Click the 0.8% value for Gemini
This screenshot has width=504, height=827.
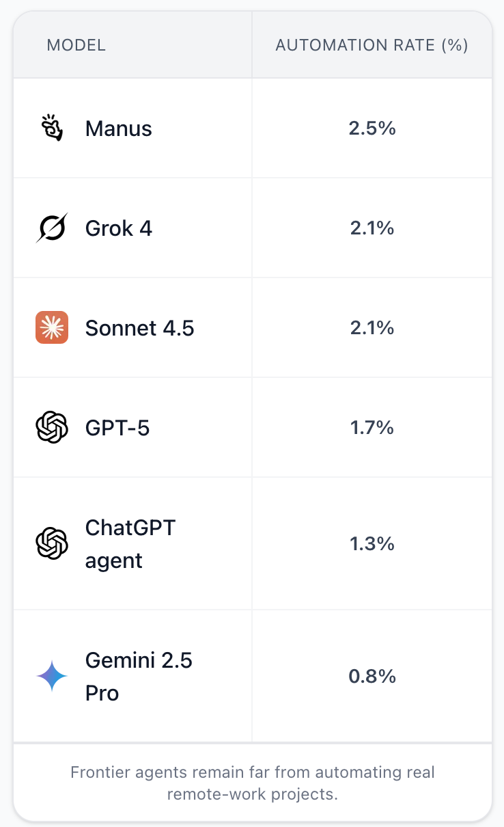pos(372,677)
